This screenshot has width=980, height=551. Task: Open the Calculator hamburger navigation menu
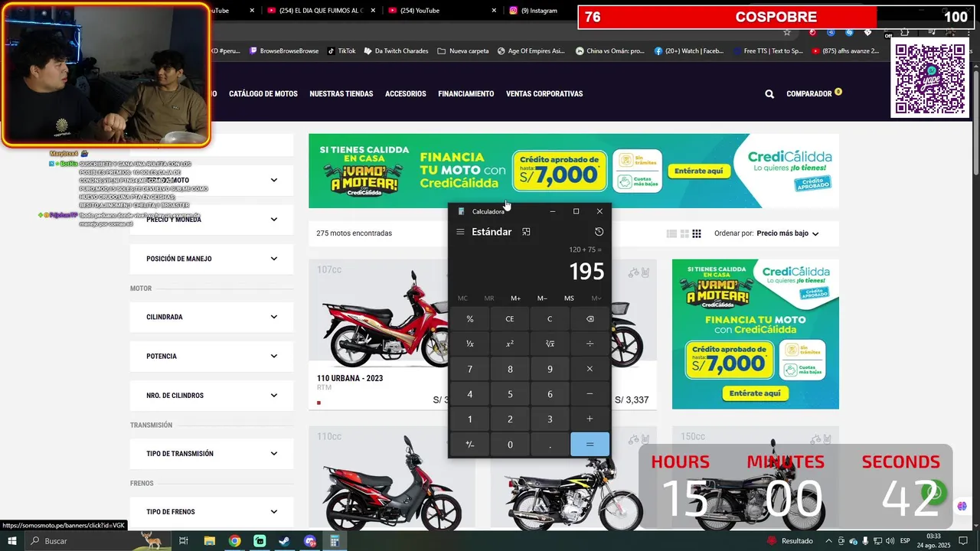click(x=460, y=232)
